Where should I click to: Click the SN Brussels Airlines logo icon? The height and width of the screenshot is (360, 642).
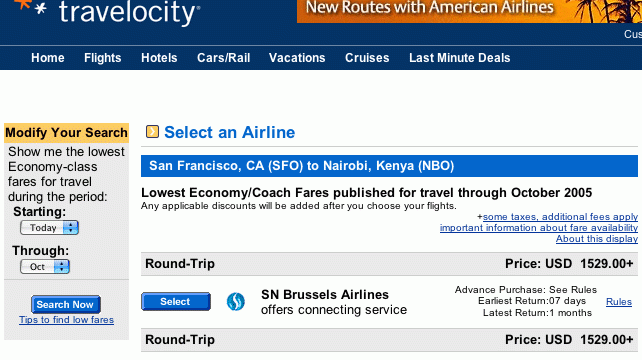pos(236,302)
